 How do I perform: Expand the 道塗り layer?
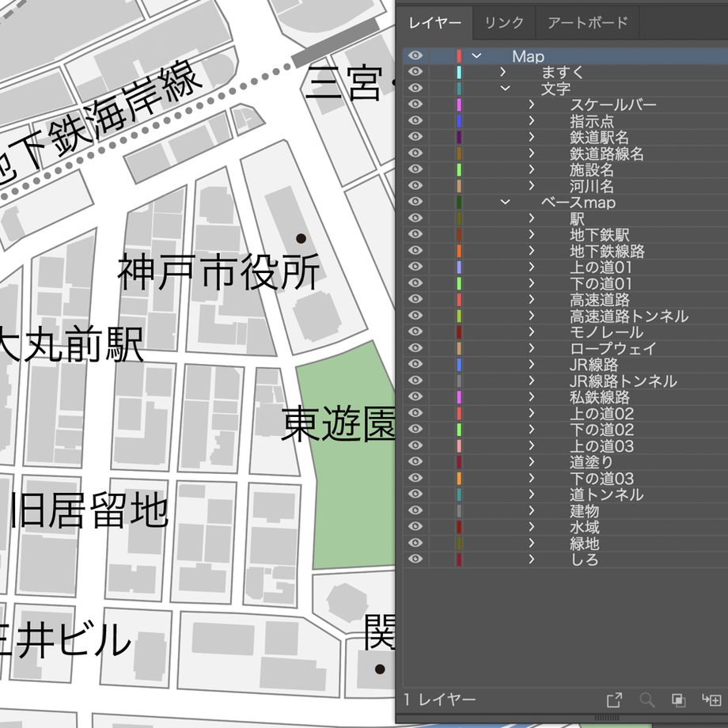pos(532,462)
